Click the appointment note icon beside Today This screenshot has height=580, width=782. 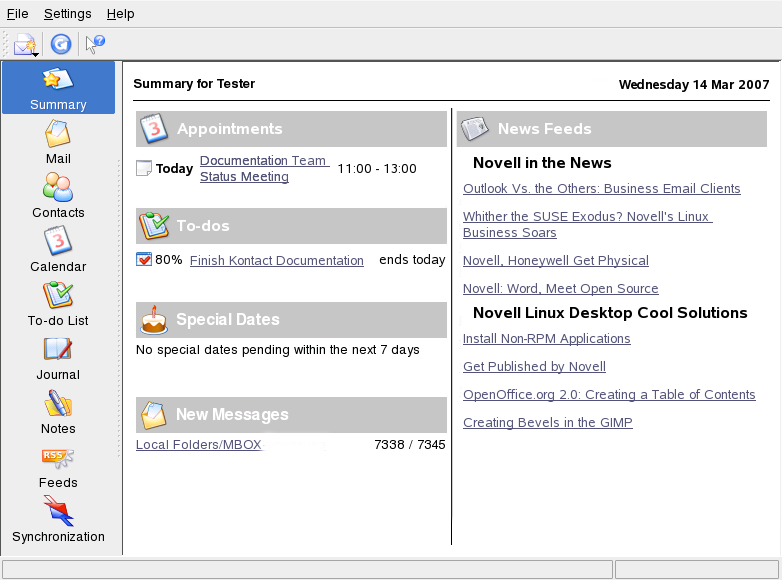[x=144, y=169]
